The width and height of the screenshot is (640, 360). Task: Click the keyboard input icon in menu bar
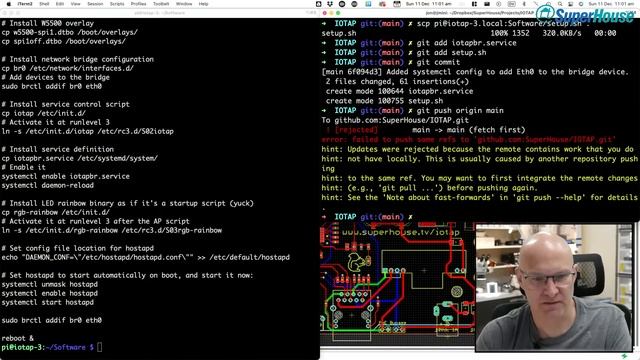(x=511, y=4)
